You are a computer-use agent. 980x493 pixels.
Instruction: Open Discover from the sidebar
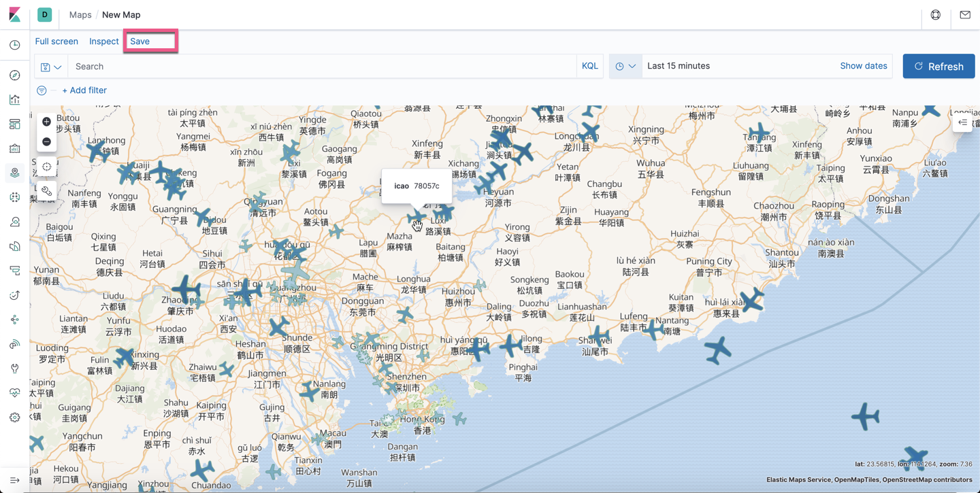(15, 75)
